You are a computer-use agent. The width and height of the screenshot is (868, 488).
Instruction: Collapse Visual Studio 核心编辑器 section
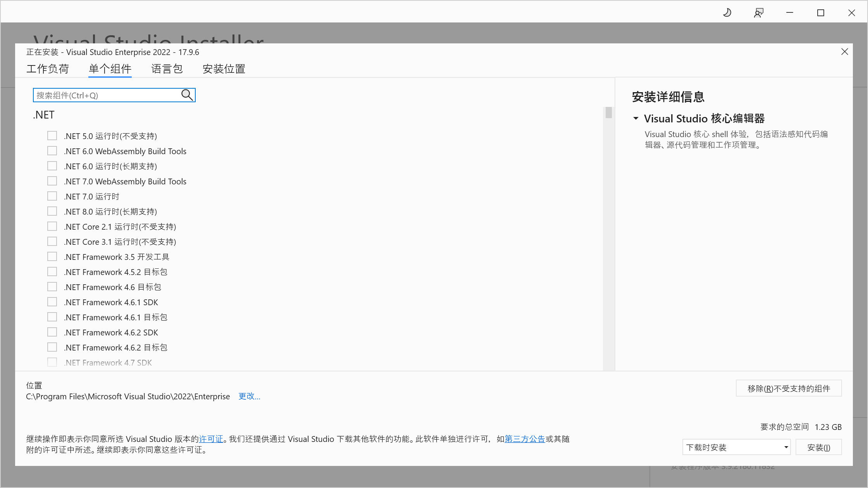click(x=636, y=118)
